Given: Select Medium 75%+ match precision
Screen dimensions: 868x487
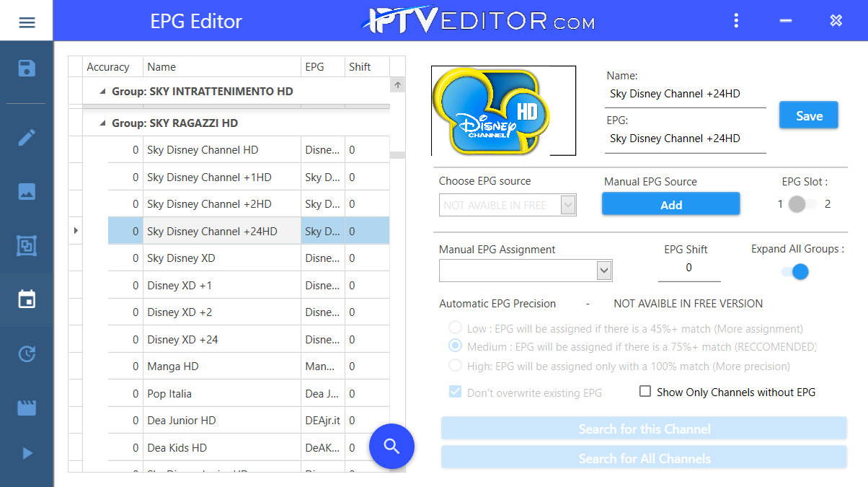Looking at the screenshot, I should click(455, 346).
